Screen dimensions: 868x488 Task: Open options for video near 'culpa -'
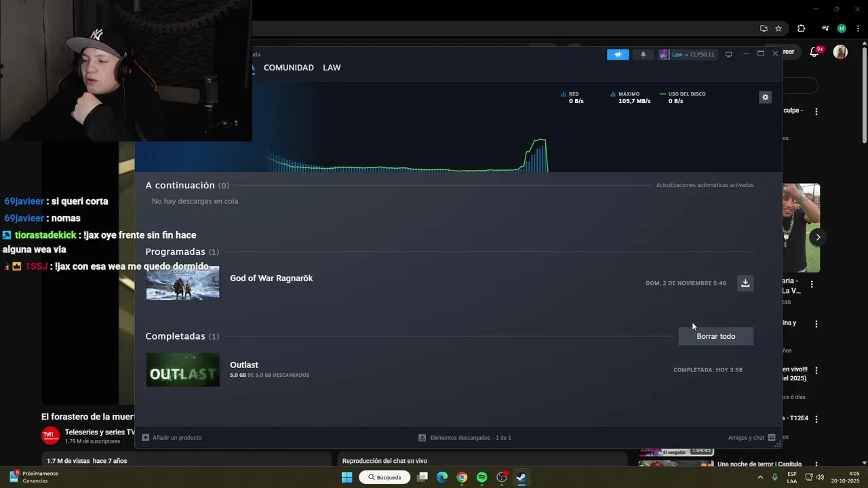click(x=816, y=111)
